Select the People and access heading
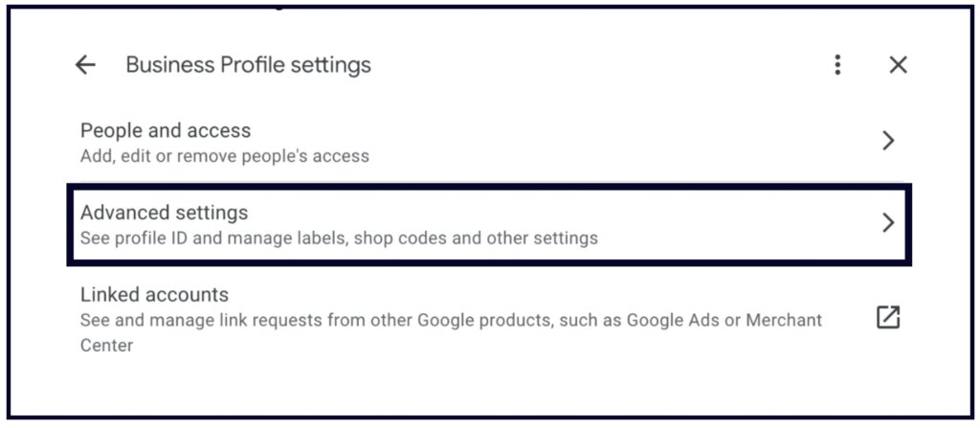Image resolution: width=980 pixels, height=428 pixels. (x=166, y=130)
